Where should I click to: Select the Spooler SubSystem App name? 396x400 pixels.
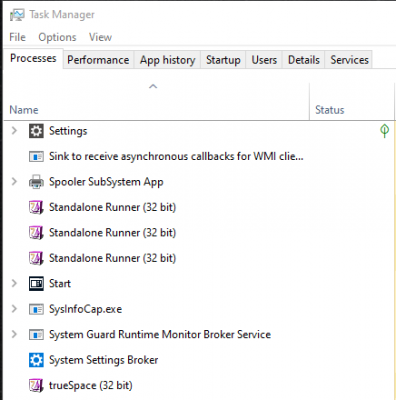click(x=106, y=182)
